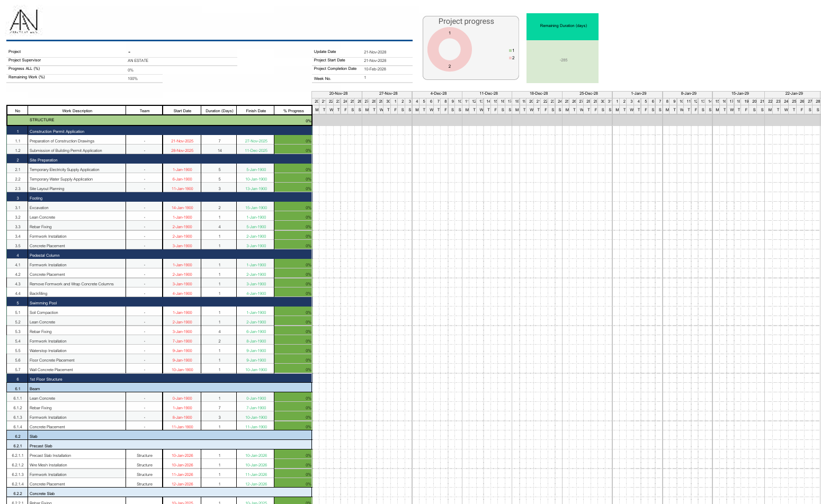The image size is (821, 504).
Task: Click the 4-Dec-28 week header in timeline
Action: [x=438, y=93]
